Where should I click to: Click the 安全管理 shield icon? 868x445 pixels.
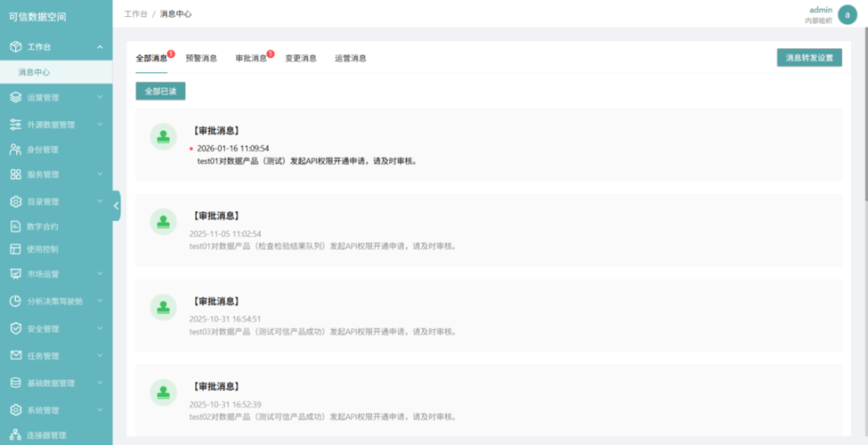tap(15, 328)
